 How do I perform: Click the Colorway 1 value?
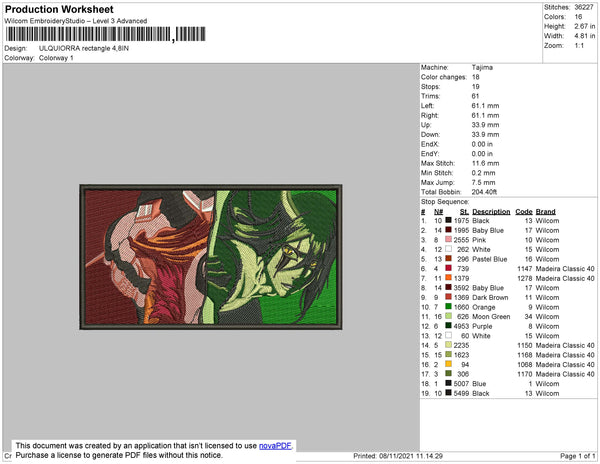tap(56, 58)
